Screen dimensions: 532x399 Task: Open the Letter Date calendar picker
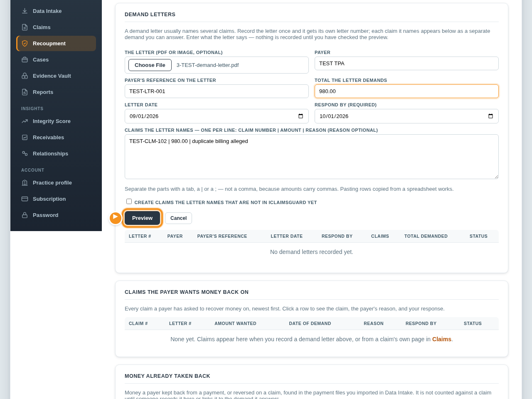pos(300,116)
